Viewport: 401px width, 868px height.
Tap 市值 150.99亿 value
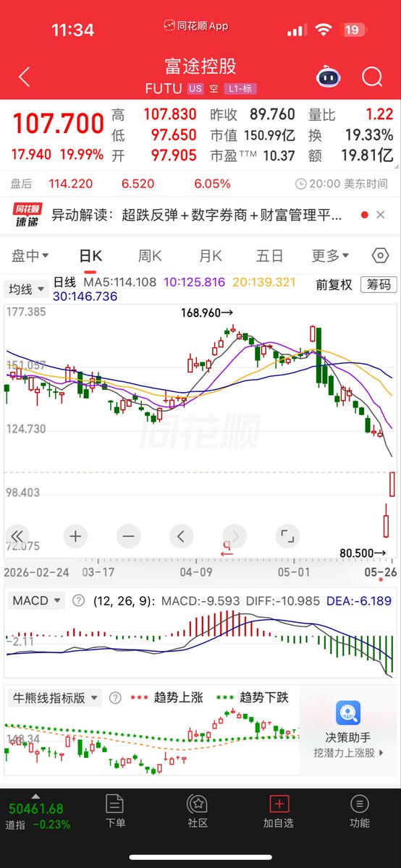pos(269,135)
